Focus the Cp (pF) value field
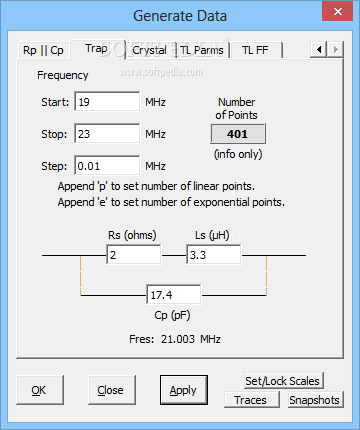This screenshot has width=360, height=430. click(174, 295)
